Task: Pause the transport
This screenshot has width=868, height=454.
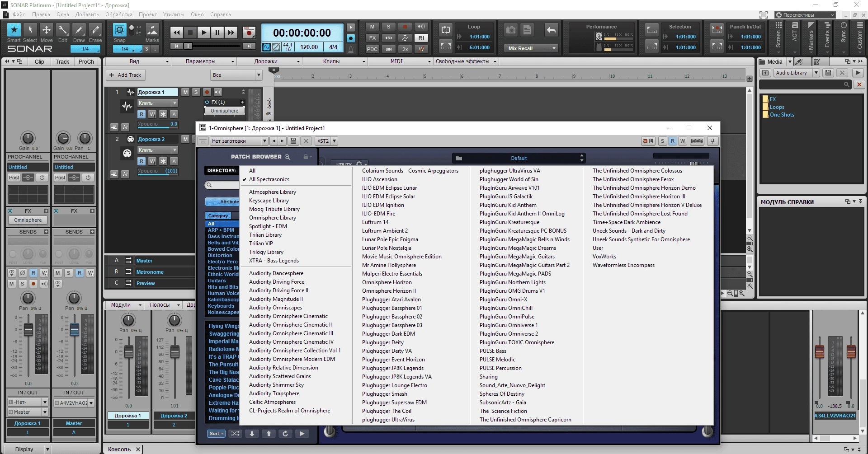Action: tap(217, 33)
